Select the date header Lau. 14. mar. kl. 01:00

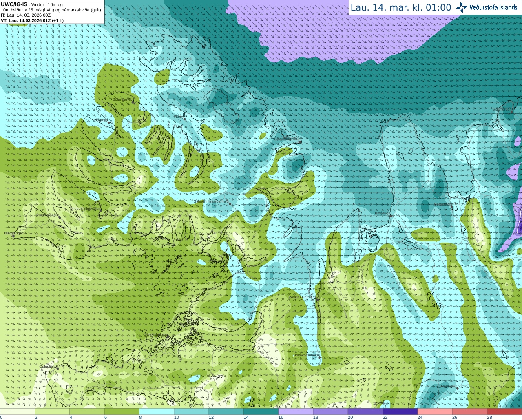point(401,7)
